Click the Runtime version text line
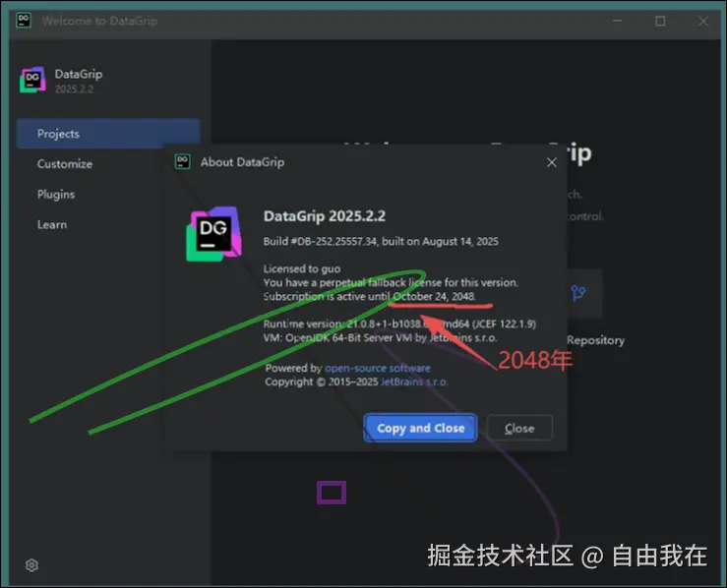Viewport: 727px width, 588px height. [x=399, y=323]
